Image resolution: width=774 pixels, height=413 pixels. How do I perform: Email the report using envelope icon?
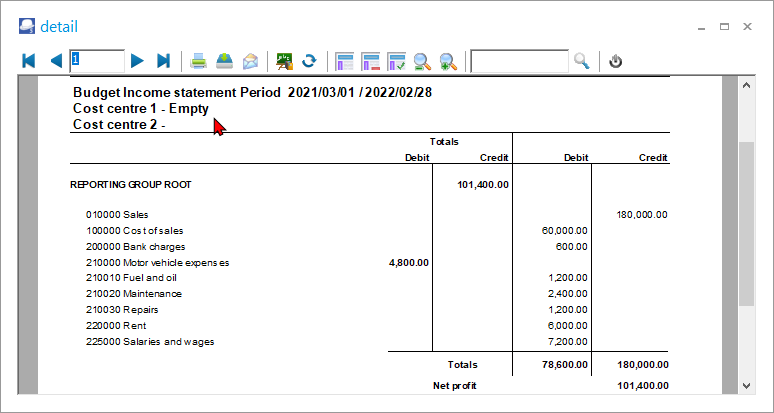pyautogui.click(x=251, y=61)
